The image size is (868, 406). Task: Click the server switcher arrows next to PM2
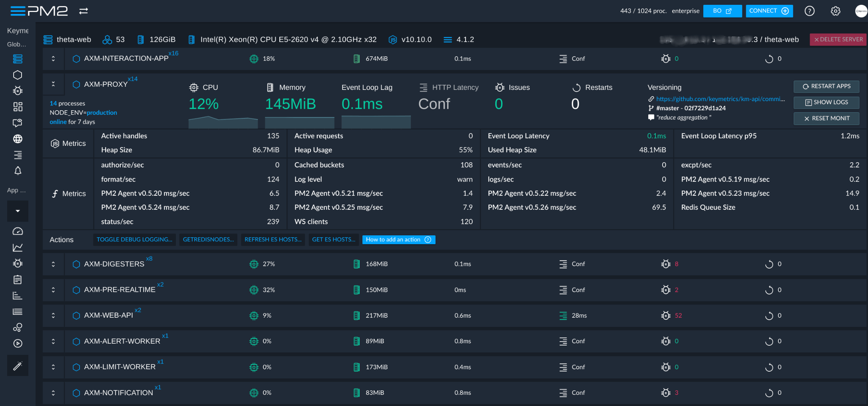(83, 11)
